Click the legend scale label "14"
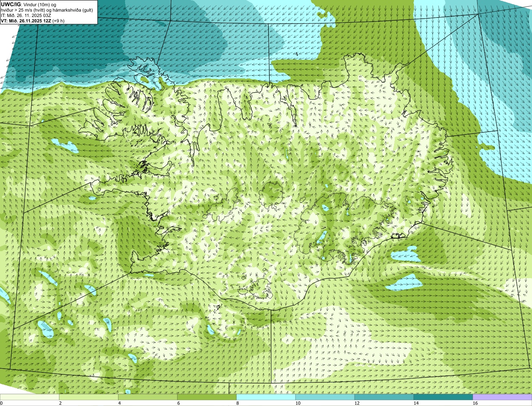 (x=416, y=403)
